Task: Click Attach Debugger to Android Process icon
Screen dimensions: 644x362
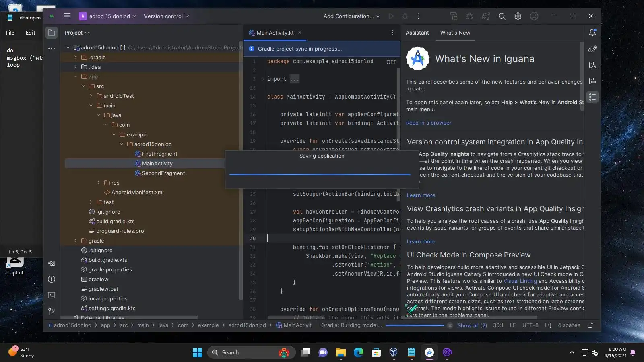Action: 470,16
